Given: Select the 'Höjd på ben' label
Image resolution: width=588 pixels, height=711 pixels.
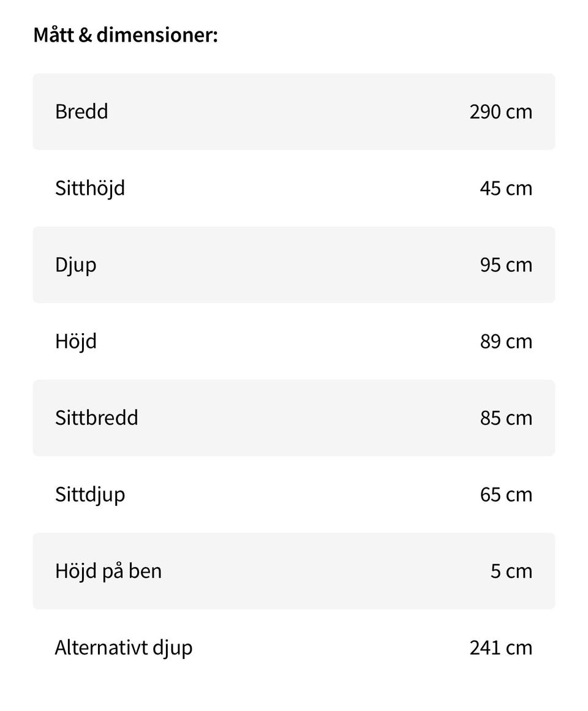Looking at the screenshot, I should [108, 571].
